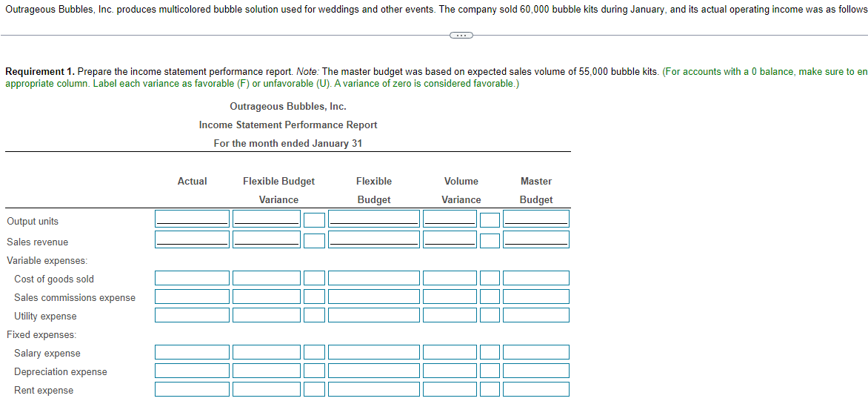The image size is (868, 404).
Task: Click Rent expense Master Budget field
Action: 536,389
